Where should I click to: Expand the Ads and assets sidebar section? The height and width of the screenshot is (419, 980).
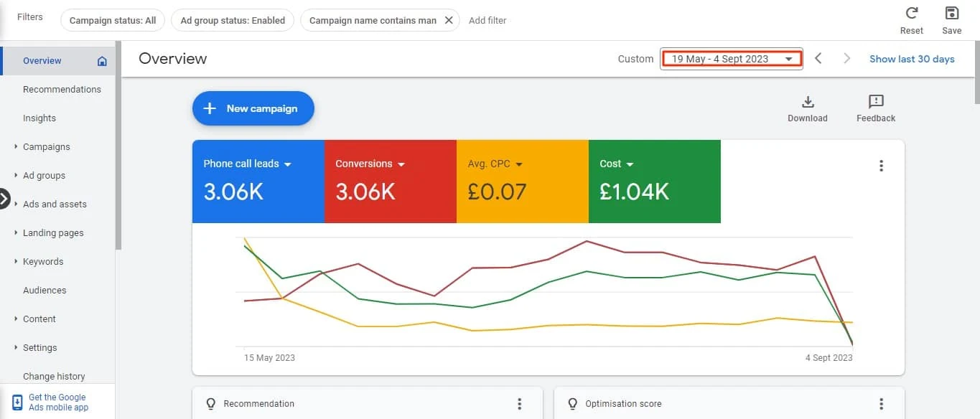[16, 204]
